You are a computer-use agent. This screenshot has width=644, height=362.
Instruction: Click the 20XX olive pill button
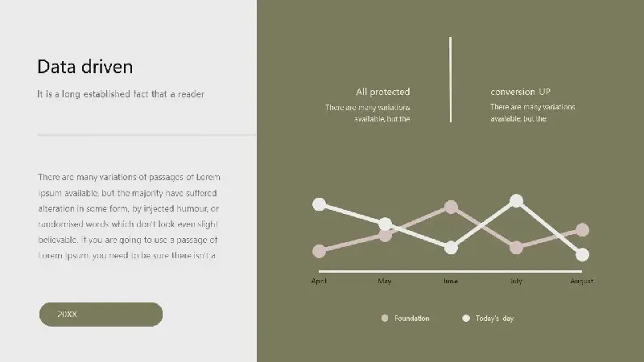click(x=101, y=315)
